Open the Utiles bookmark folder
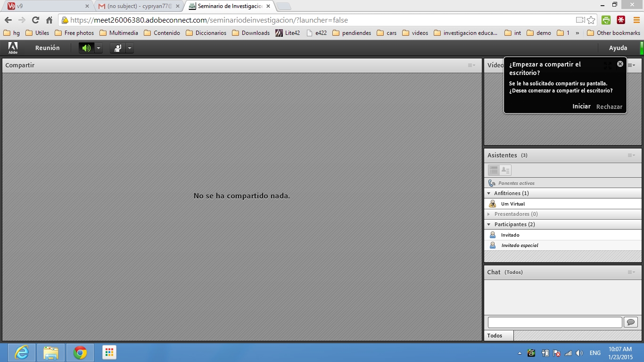This screenshot has width=644, height=362. [37, 33]
